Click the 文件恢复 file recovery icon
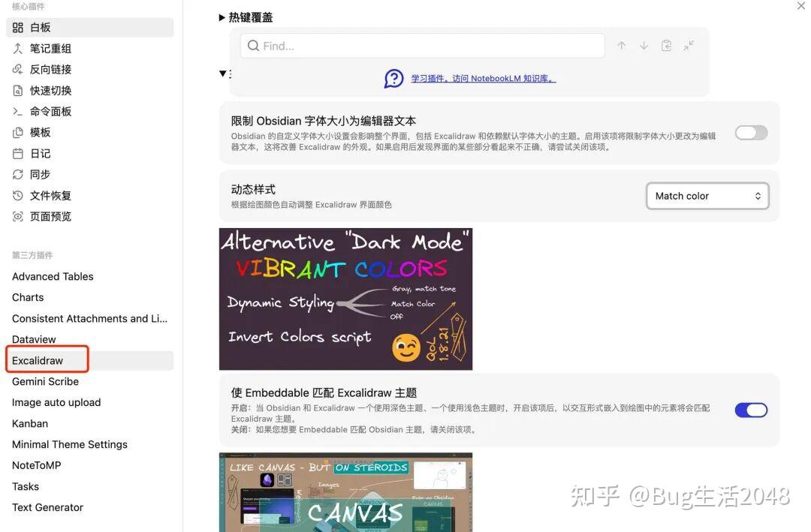Image resolution: width=811 pixels, height=532 pixels. [x=17, y=195]
